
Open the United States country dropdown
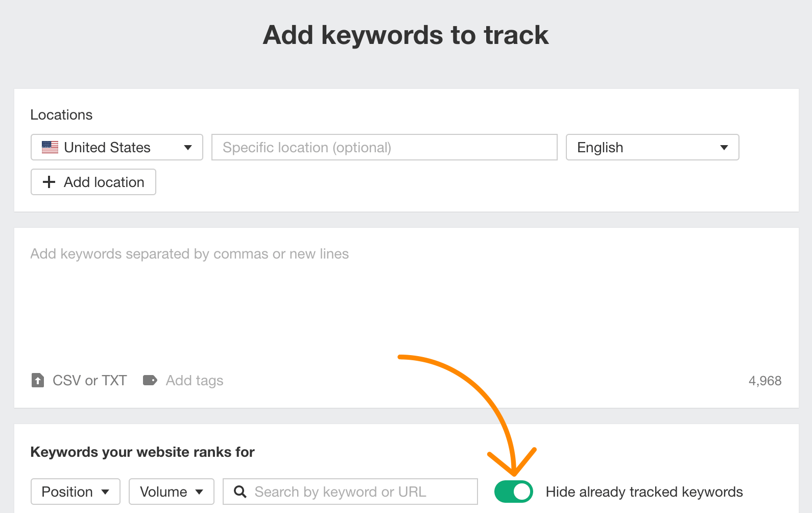(116, 147)
